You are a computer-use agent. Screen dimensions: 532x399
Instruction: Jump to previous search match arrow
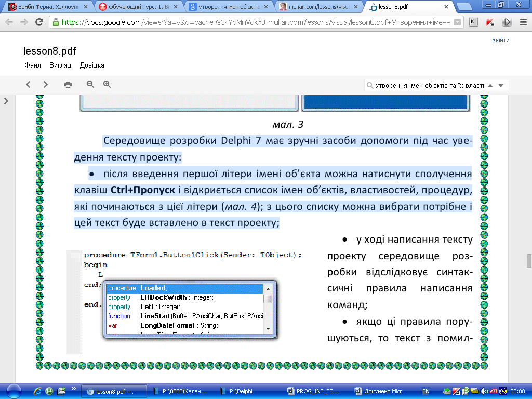coord(490,86)
